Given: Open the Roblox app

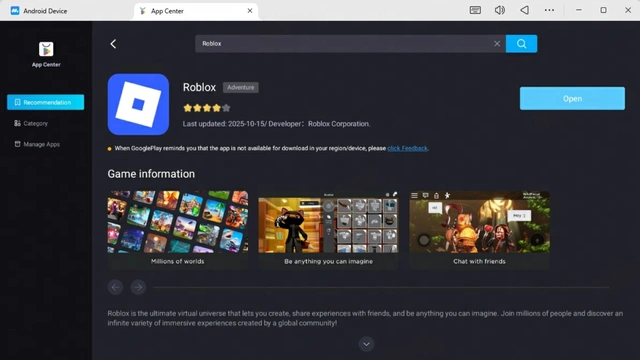Looking at the screenshot, I should point(572,98).
